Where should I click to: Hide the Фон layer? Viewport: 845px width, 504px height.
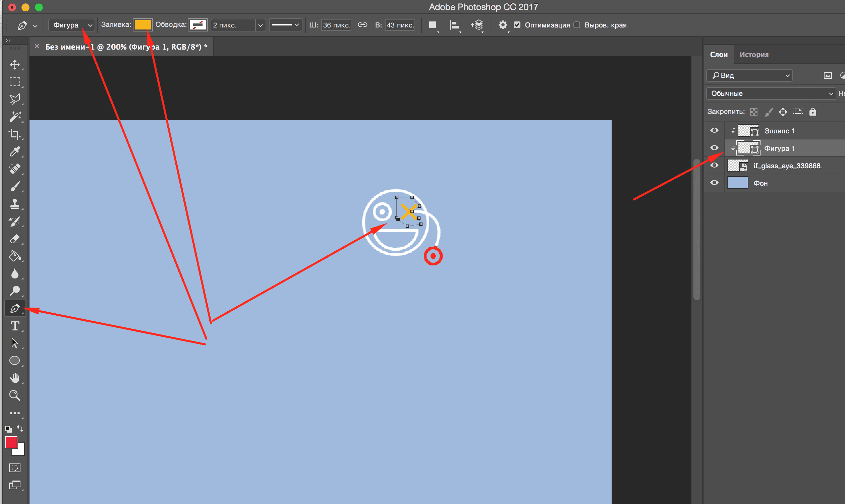tap(714, 183)
